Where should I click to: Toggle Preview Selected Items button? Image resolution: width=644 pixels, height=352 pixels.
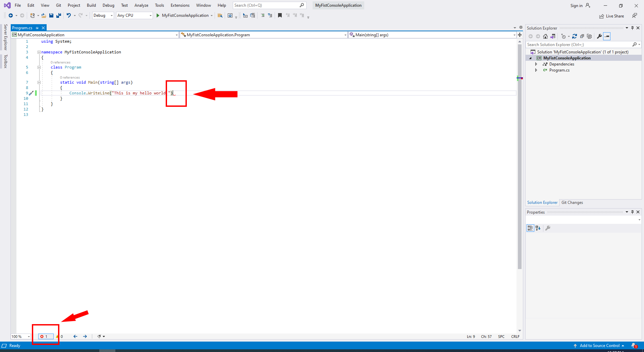pos(607,36)
